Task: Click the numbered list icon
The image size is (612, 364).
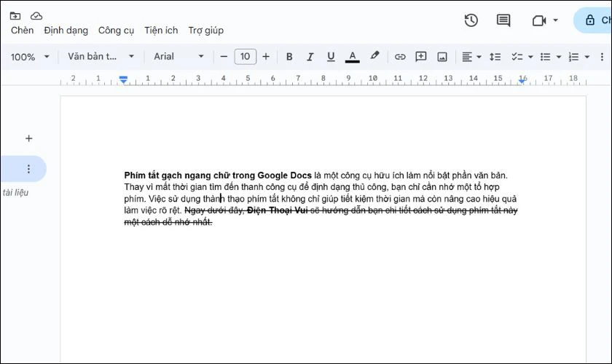Action: tap(574, 57)
